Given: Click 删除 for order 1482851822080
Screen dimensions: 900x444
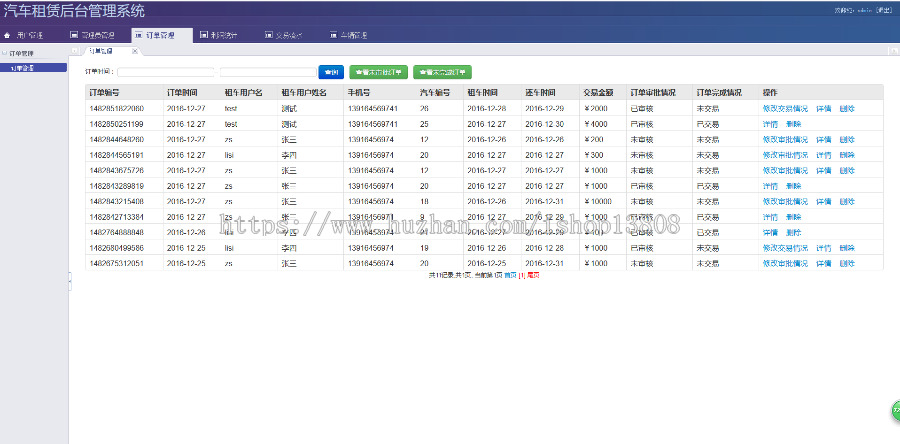Looking at the screenshot, I should click(847, 108).
